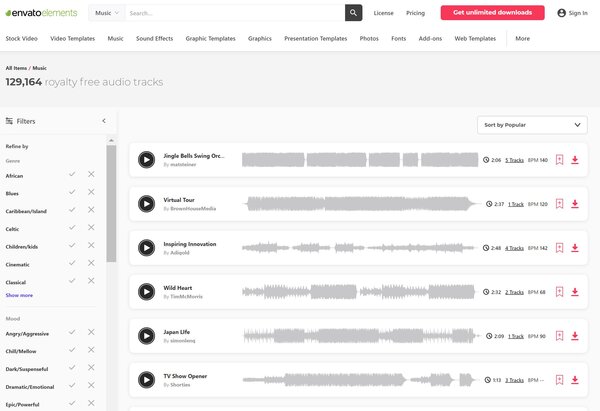
Task: Open the 5 Tracks link
Action: coord(514,160)
